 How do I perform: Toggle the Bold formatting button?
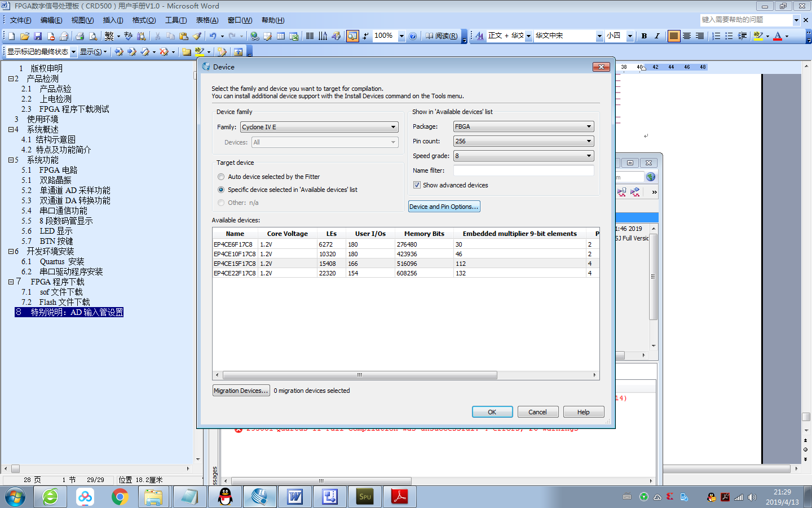[644, 36]
